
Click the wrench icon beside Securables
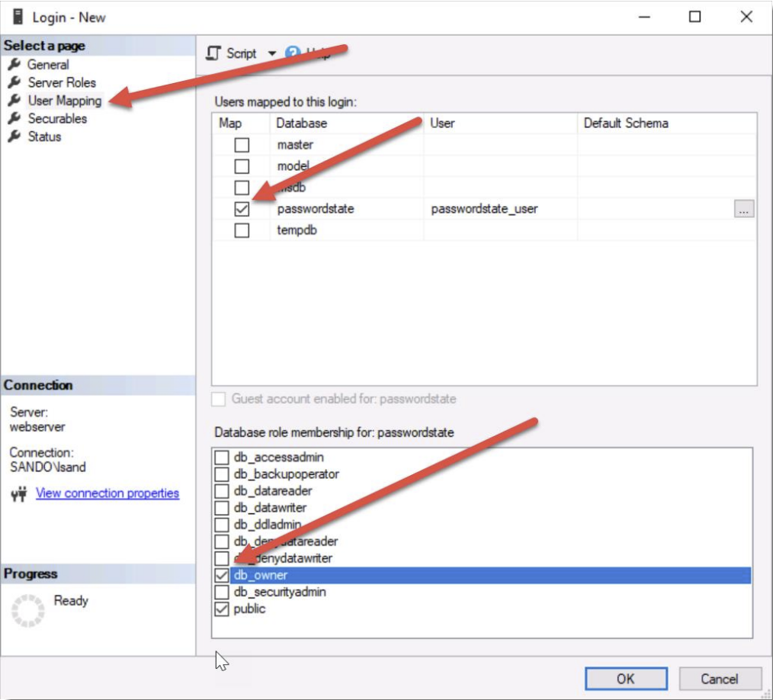[14, 118]
